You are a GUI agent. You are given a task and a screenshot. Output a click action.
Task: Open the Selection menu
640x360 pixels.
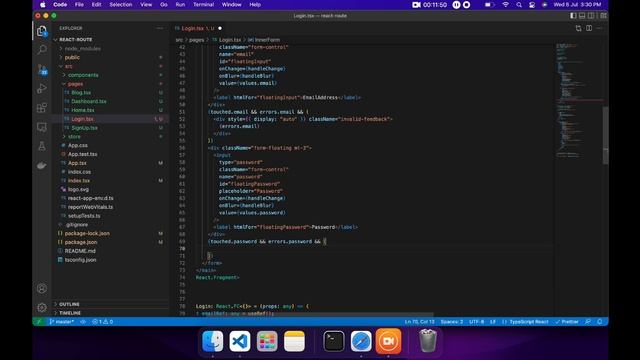click(x=121, y=4)
